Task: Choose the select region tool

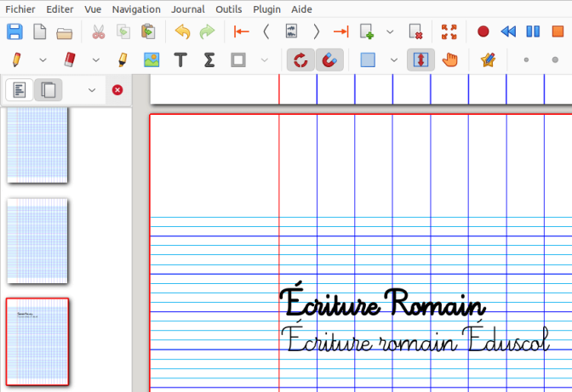Action: [368, 60]
